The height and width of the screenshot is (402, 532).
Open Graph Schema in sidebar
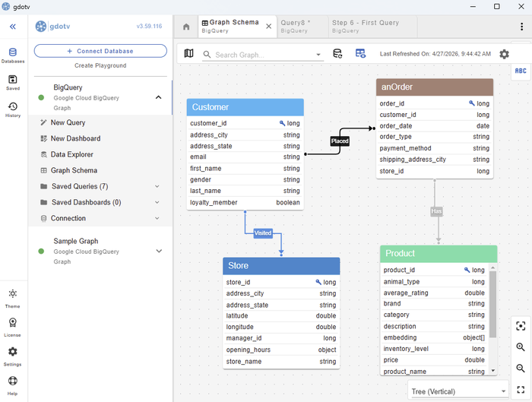74,170
